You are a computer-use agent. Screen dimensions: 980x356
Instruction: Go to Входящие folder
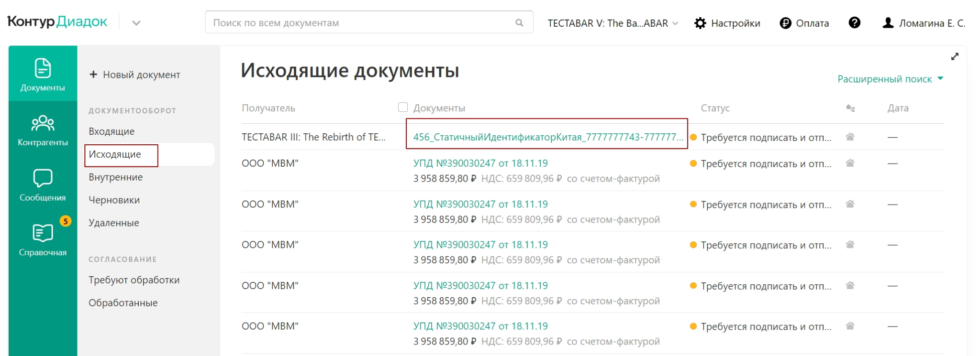coord(111,131)
